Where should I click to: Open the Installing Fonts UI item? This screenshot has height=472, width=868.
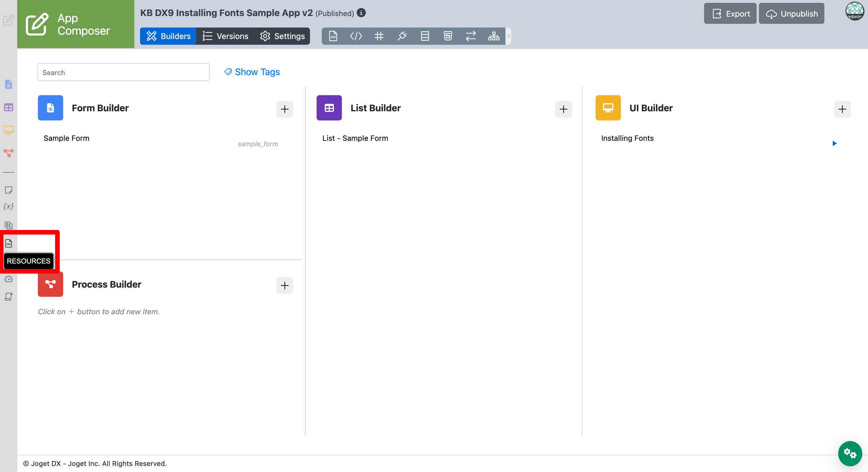click(627, 139)
